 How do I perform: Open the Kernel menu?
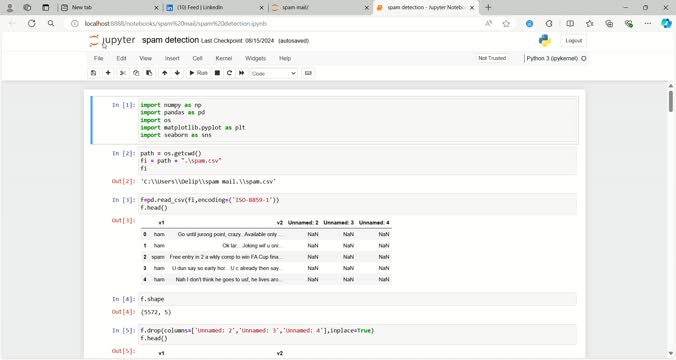point(224,58)
